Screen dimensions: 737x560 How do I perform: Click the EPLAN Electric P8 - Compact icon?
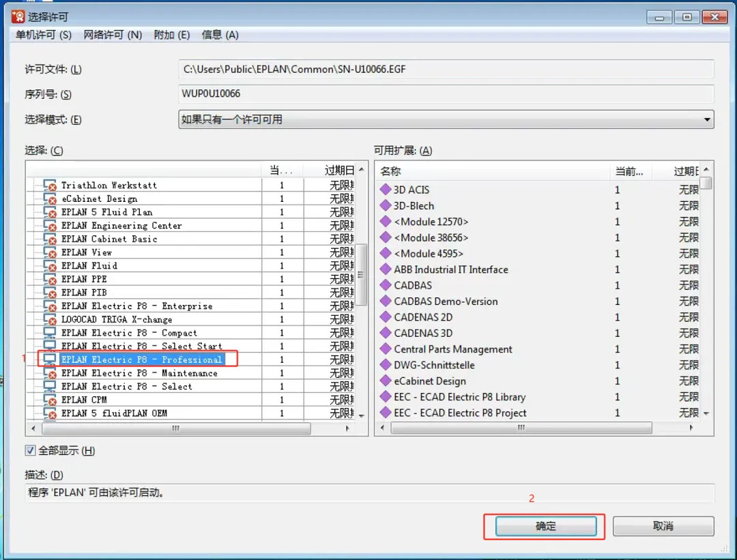coord(50,333)
